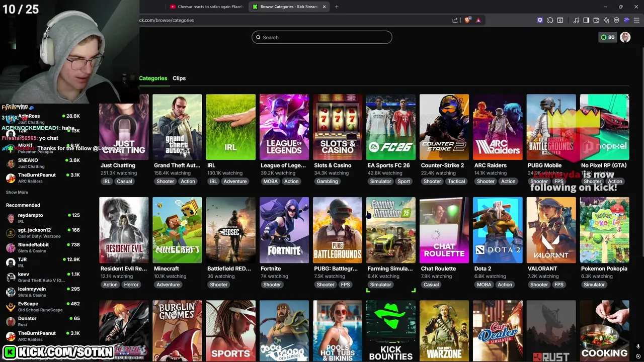Viewport: 644px width, 362px height.
Task: Open the extensions puzzle icon
Action: (x=550, y=20)
